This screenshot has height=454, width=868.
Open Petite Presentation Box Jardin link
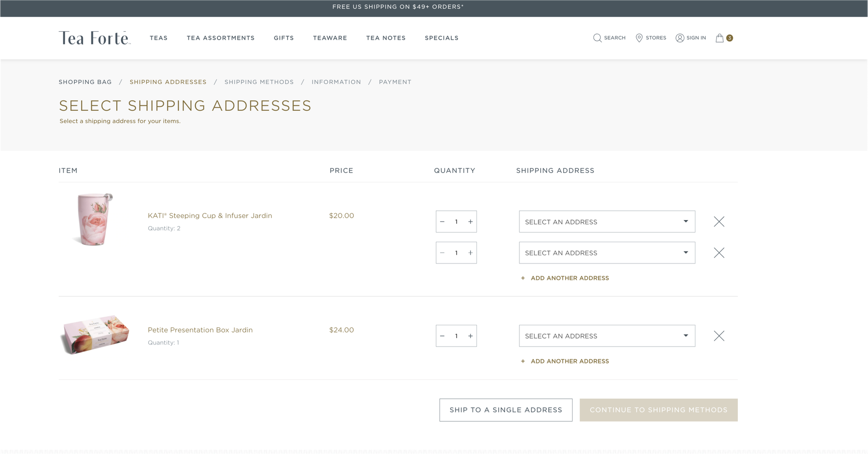click(x=200, y=330)
